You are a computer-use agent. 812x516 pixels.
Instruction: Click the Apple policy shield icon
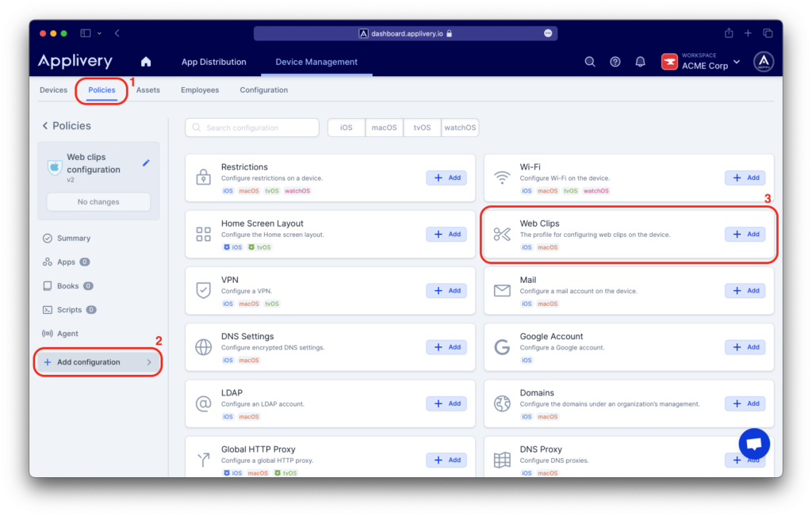pyautogui.click(x=55, y=167)
